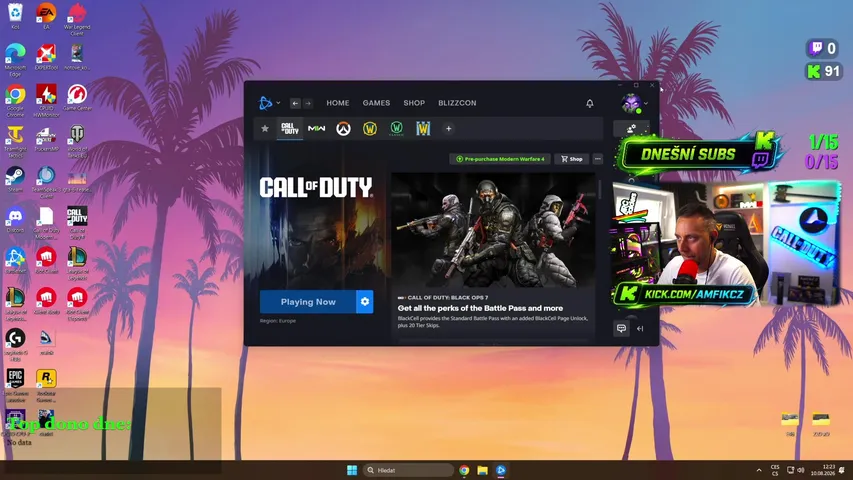
Task: Open the chat bubble icon
Action: pyautogui.click(x=621, y=328)
